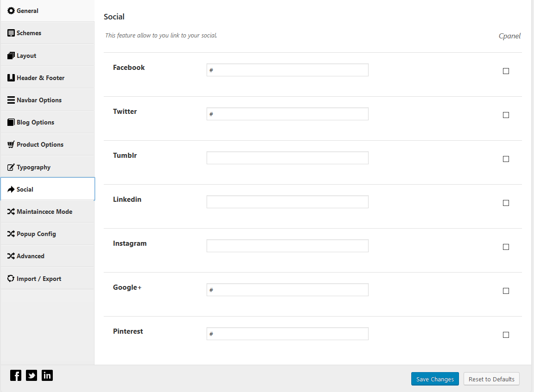The height and width of the screenshot is (392, 534).
Task: Click the General gear icon
Action: coord(11,11)
